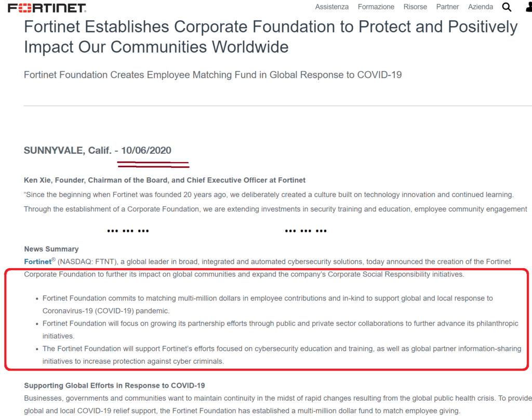The width and height of the screenshot is (532, 420).
Task: Click the main headline about Corporate Foundation
Action: (x=271, y=37)
